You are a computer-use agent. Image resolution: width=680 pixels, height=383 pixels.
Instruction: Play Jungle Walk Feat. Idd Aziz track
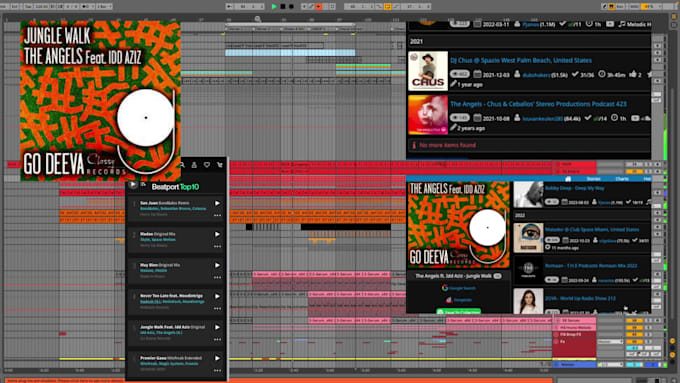point(217,327)
